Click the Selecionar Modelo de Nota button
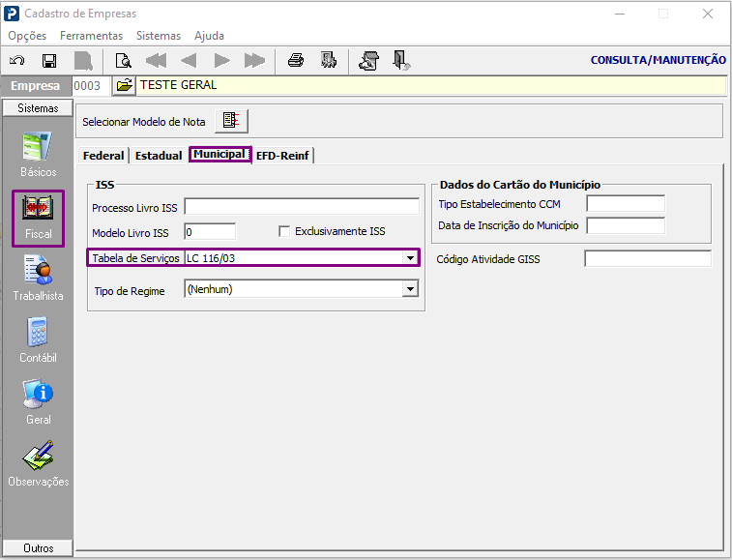The image size is (732, 560). click(231, 121)
